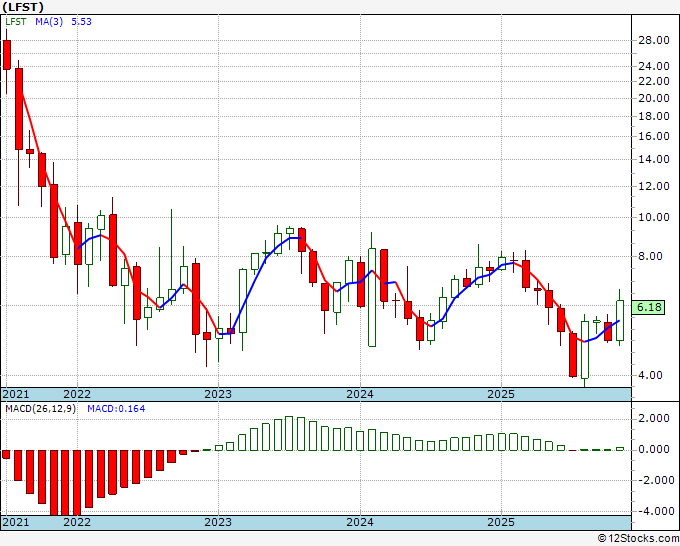Screen dimensions: 680x546
Task: Click the (LFST) chart title
Action: 23,7
